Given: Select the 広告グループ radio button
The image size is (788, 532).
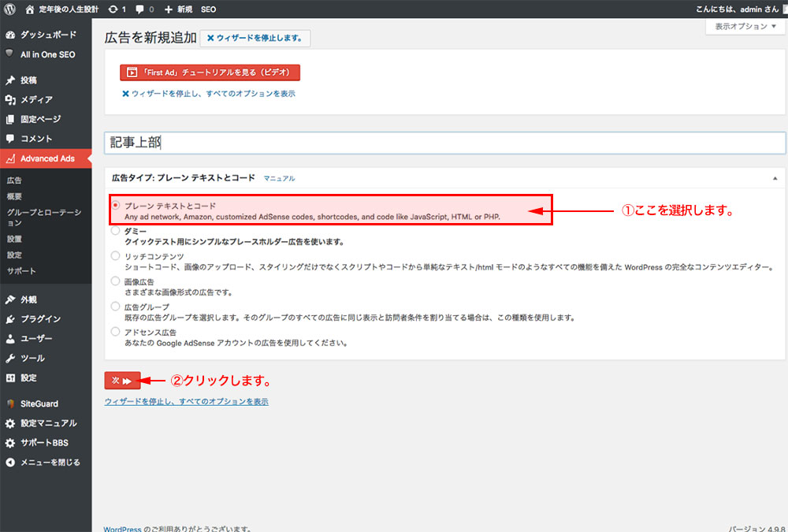Looking at the screenshot, I should (116, 307).
